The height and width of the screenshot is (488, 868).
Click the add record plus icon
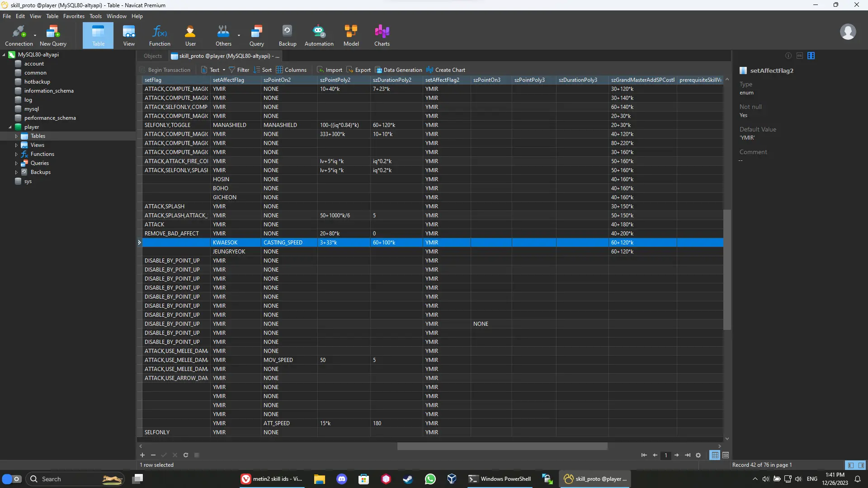pyautogui.click(x=142, y=455)
